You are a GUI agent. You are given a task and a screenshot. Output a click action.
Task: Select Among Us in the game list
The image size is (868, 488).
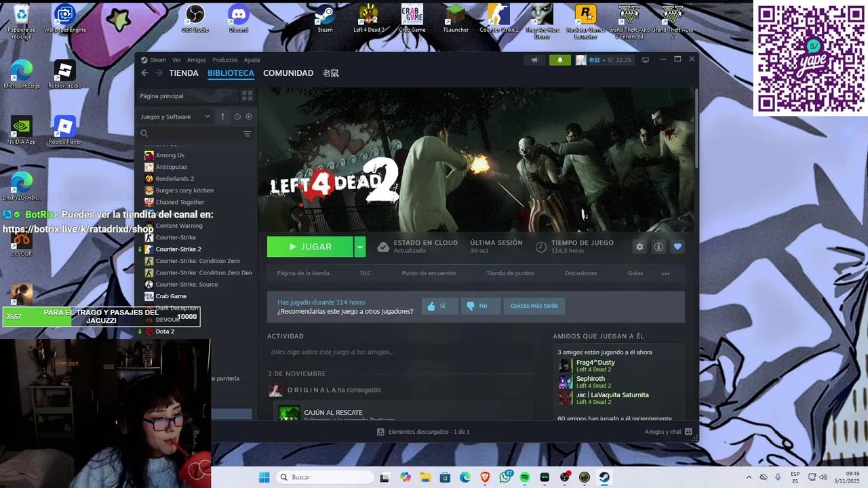(x=170, y=155)
